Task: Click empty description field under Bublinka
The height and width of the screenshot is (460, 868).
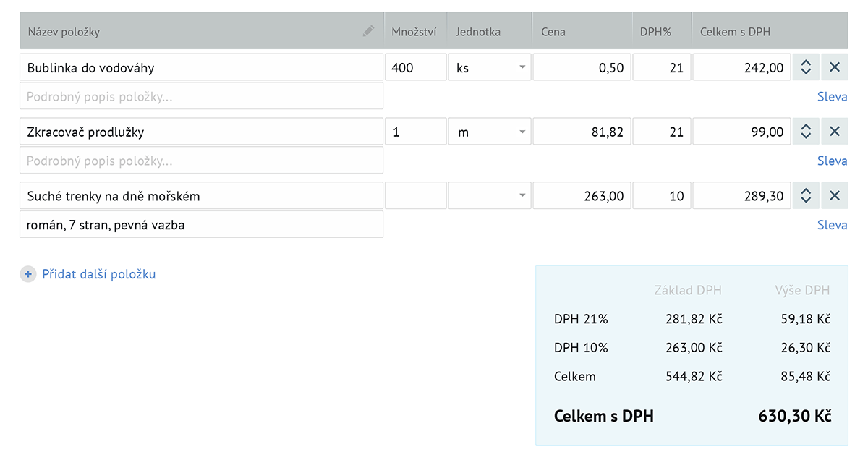Action: pyautogui.click(x=201, y=96)
